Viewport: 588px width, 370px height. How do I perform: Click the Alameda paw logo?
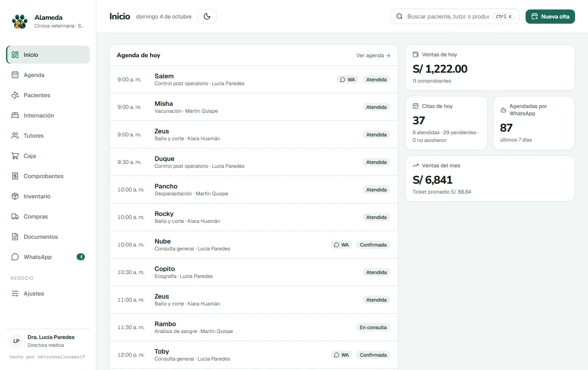(20, 21)
